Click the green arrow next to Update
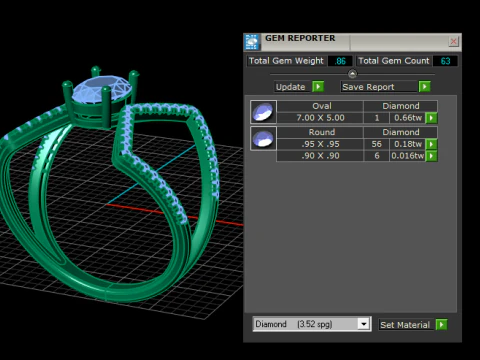Viewport: 480px width, 360px height. pos(318,87)
